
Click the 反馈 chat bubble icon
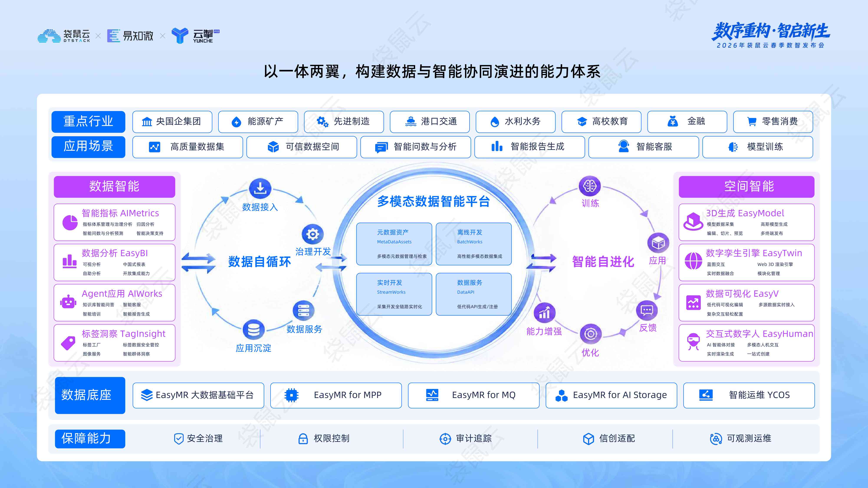[647, 311]
